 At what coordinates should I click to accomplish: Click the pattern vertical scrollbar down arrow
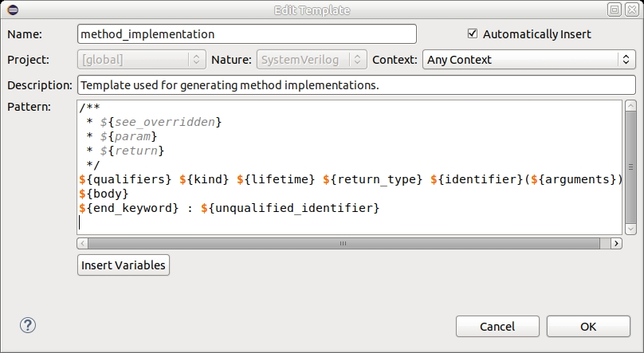pyautogui.click(x=630, y=229)
